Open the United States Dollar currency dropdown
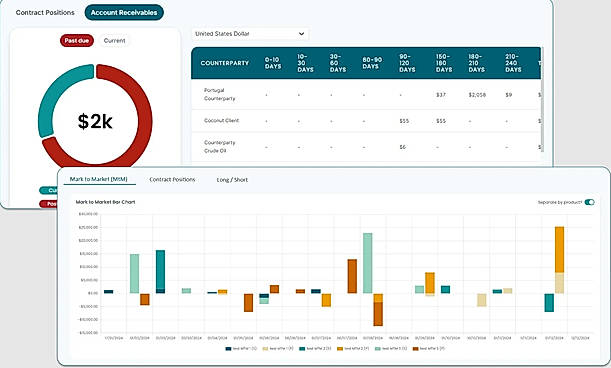Image resolution: width=611 pixels, height=368 pixels. coord(250,34)
